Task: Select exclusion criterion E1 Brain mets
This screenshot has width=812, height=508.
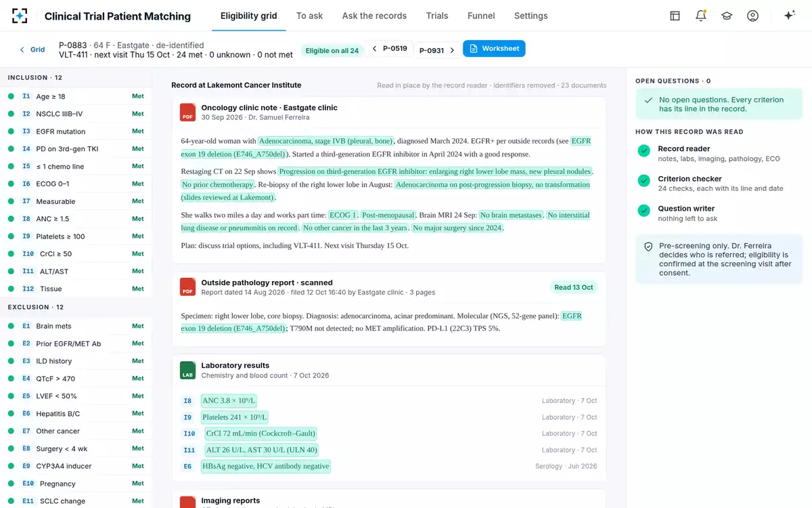Action: (76, 326)
